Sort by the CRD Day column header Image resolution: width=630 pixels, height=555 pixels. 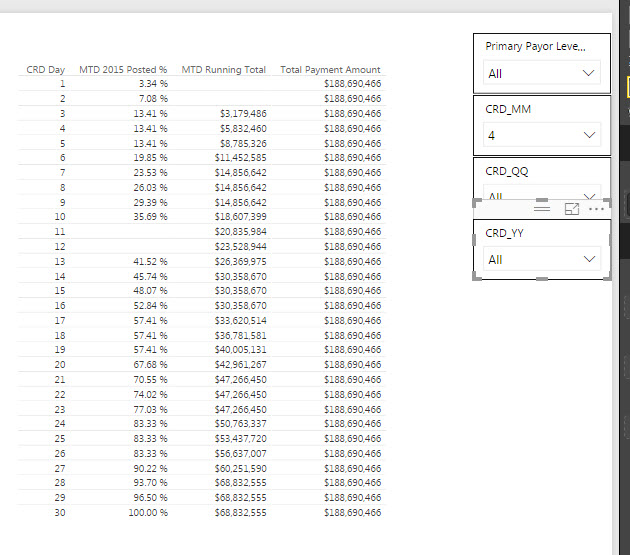coord(45,70)
